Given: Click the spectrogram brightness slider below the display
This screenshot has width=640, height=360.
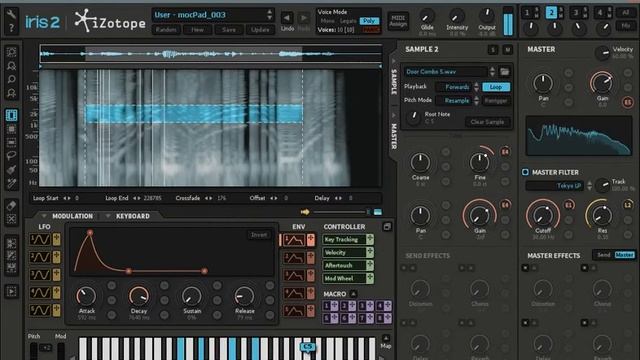Looking at the screenshot, I should 339,212.
